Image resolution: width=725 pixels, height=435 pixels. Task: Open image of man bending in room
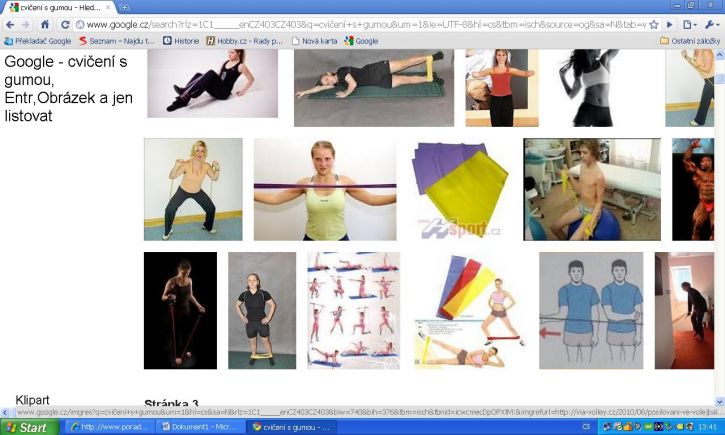[684, 310]
